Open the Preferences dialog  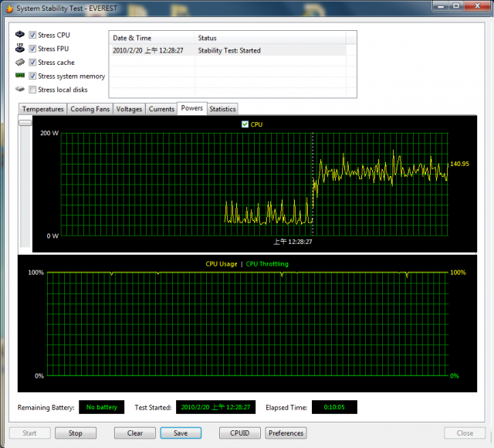(x=286, y=433)
